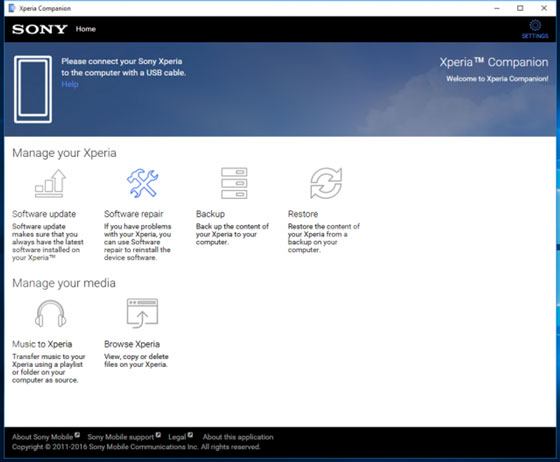
Task: Open the Help link
Action: click(x=70, y=84)
